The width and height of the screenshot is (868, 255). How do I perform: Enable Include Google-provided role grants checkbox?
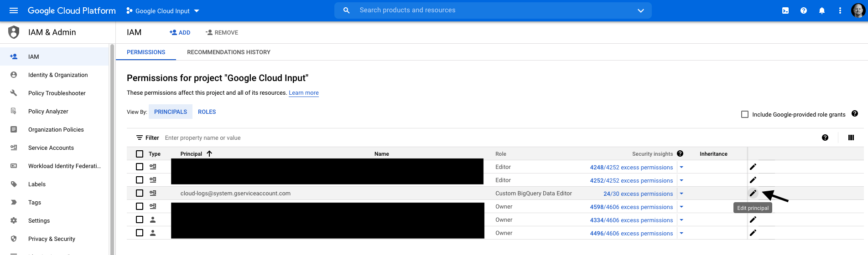coord(745,114)
